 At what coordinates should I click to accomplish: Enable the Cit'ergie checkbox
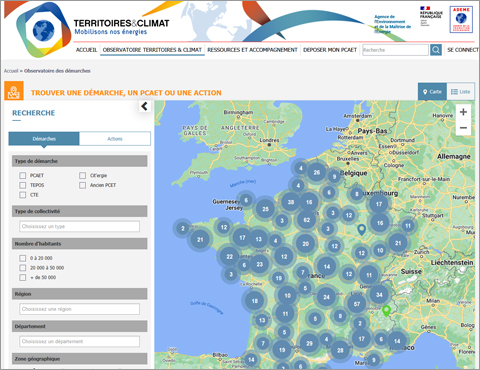[82, 176]
